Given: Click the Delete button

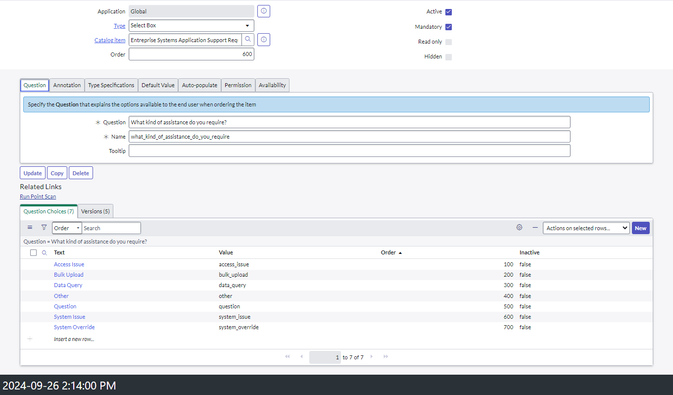Looking at the screenshot, I should pyautogui.click(x=81, y=173).
